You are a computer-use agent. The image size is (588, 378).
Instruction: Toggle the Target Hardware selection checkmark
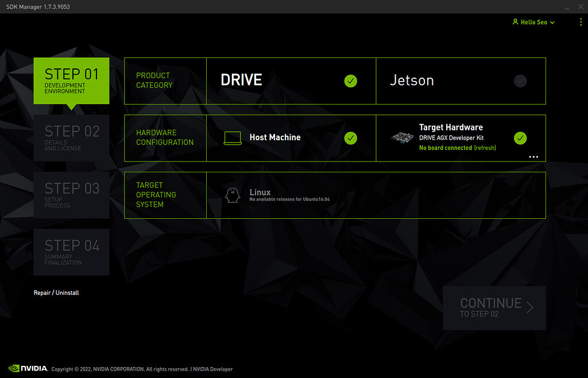coord(520,138)
